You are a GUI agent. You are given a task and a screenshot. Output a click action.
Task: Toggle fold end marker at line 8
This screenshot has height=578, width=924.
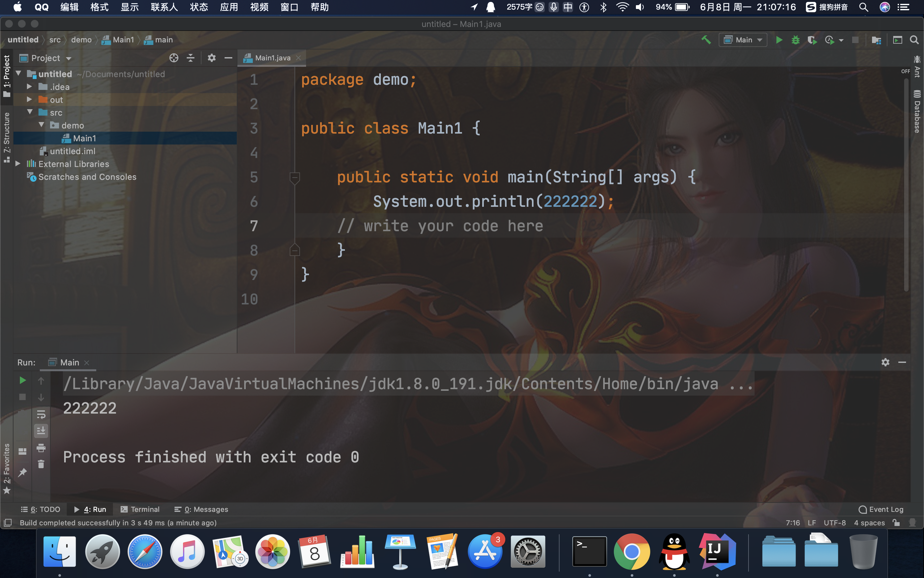pos(295,250)
